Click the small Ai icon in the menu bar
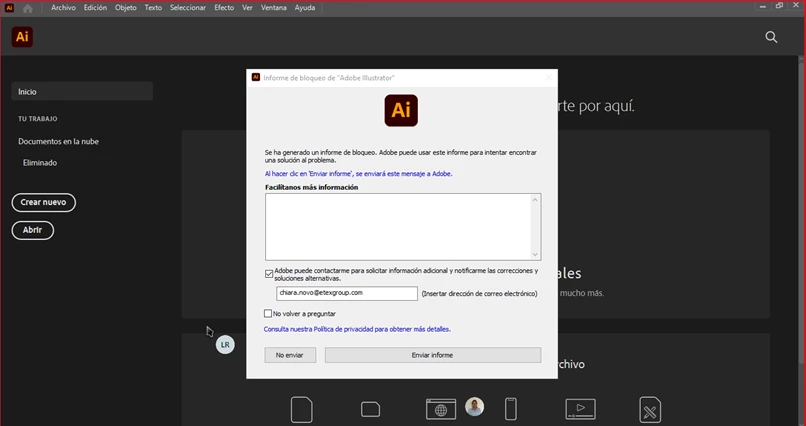The image size is (806, 426). click(9, 8)
